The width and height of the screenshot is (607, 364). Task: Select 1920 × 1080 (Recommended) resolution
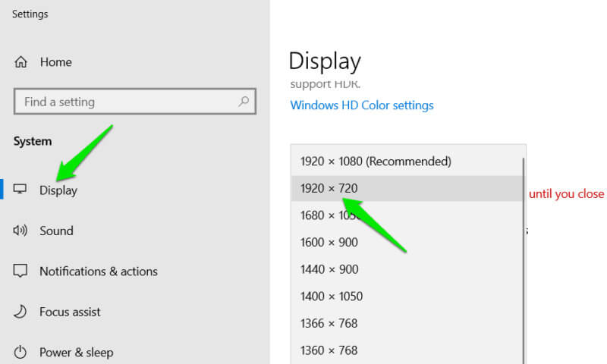407,162
